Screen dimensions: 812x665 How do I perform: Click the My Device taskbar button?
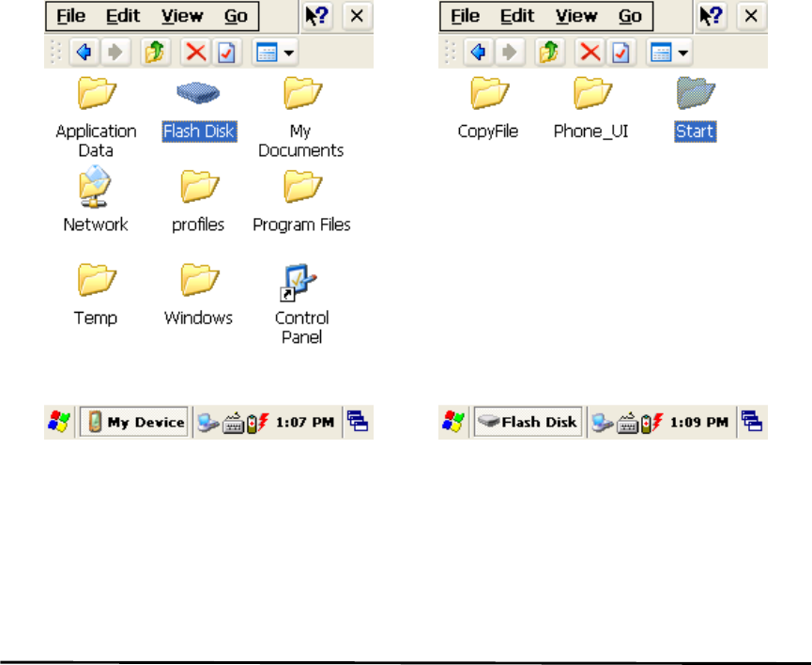pos(133,422)
